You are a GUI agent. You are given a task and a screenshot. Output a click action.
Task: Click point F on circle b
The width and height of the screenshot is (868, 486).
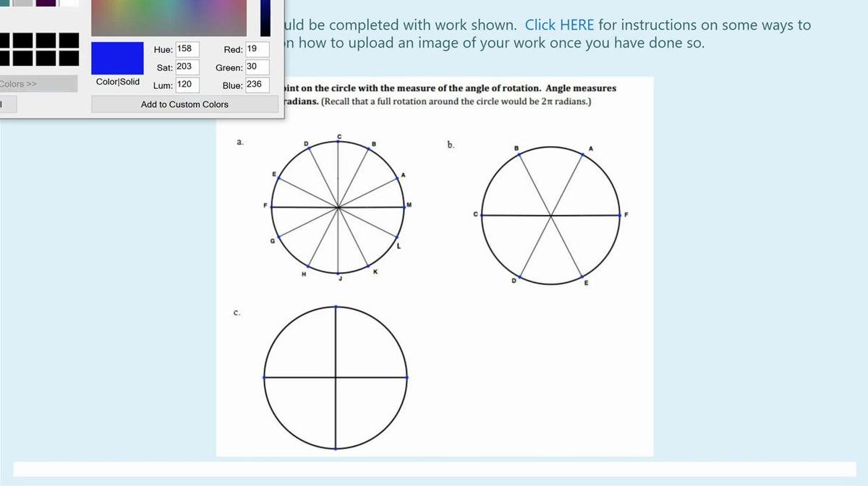click(x=619, y=215)
